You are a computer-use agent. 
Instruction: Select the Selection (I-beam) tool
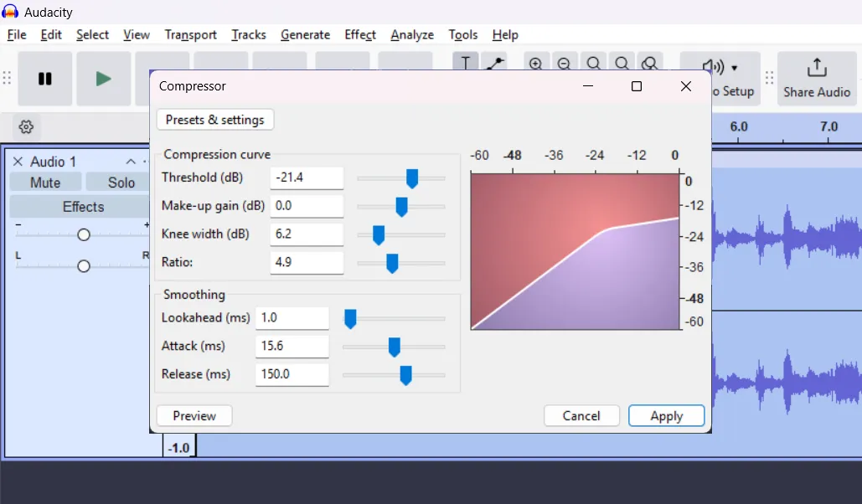tap(466, 63)
